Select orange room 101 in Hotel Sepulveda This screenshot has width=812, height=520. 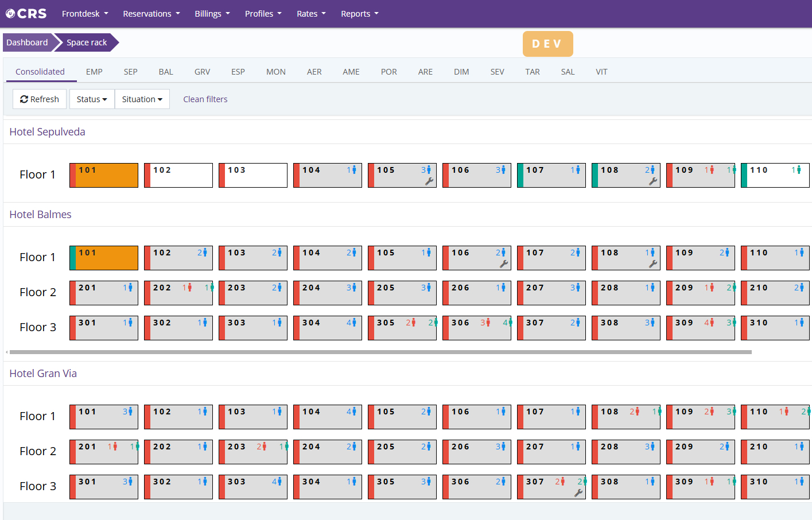point(106,176)
